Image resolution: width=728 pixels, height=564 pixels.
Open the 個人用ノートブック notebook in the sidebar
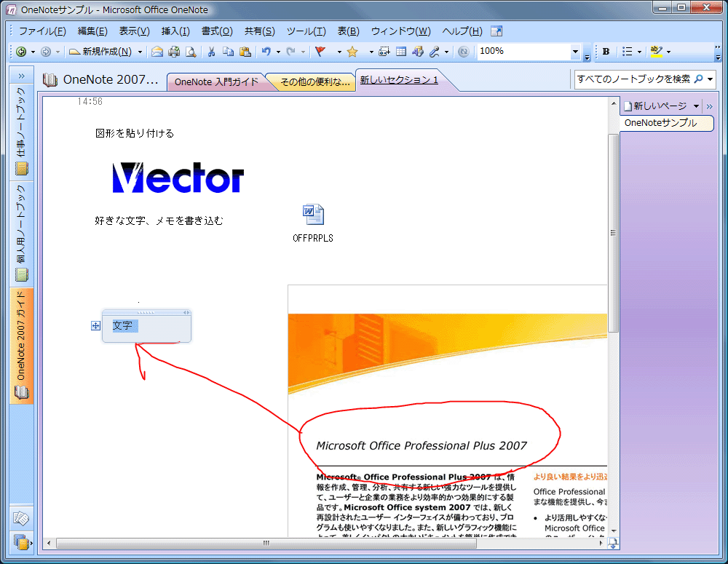(21, 232)
